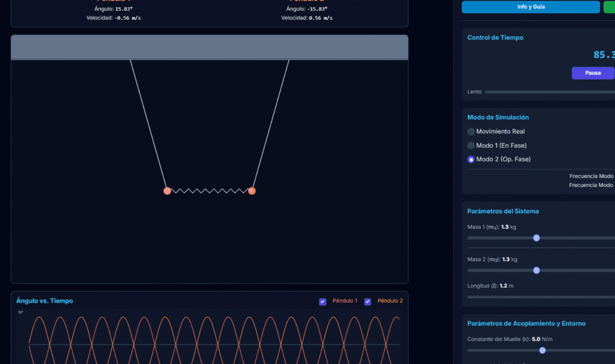The width and height of the screenshot is (615, 364).
Task: Click the Ángulo vs. Tiempo heading
Action: (x=44, y=301)
